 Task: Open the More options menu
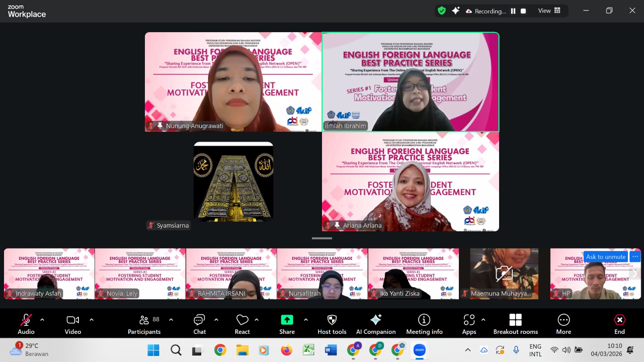tap(563, 324)
